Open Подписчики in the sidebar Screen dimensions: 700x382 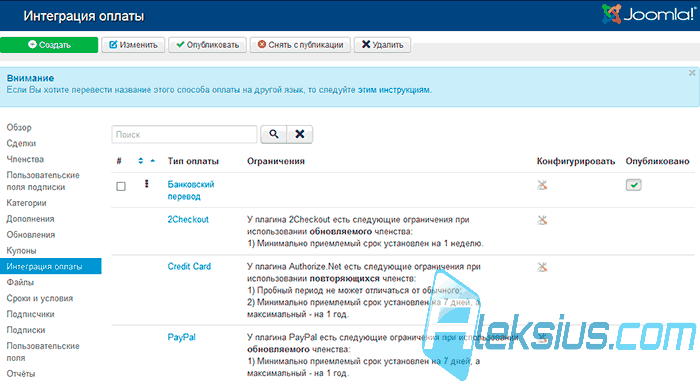[x=30, y=314]
